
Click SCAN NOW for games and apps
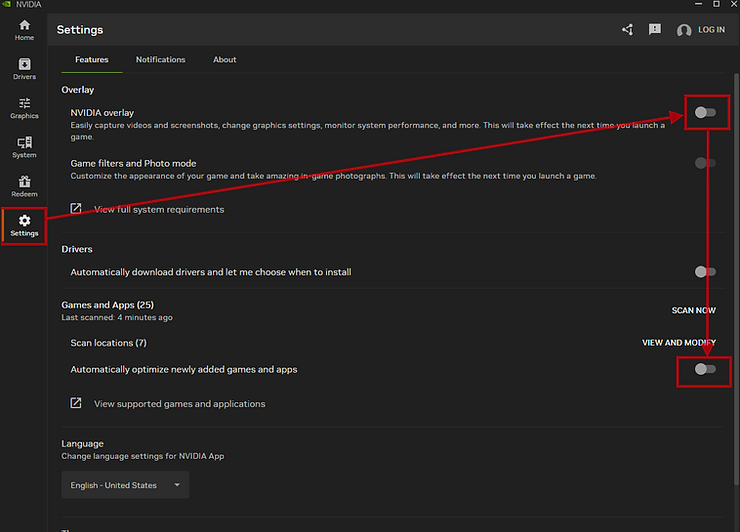(x=693, y=310)
